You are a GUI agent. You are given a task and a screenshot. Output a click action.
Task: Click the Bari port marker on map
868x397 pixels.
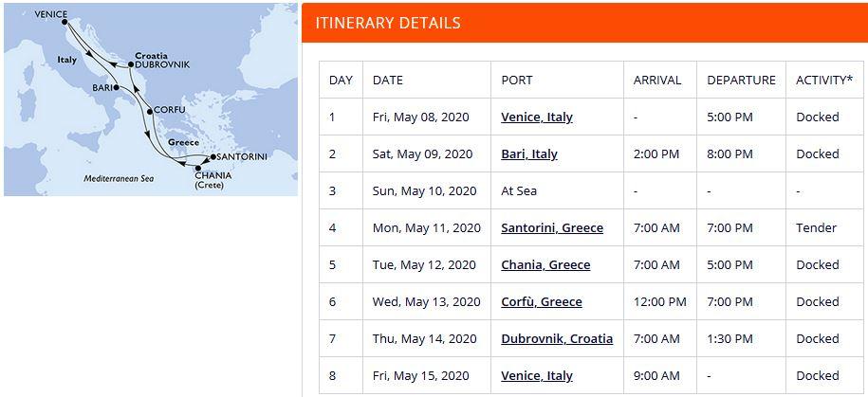pos(115,88)
